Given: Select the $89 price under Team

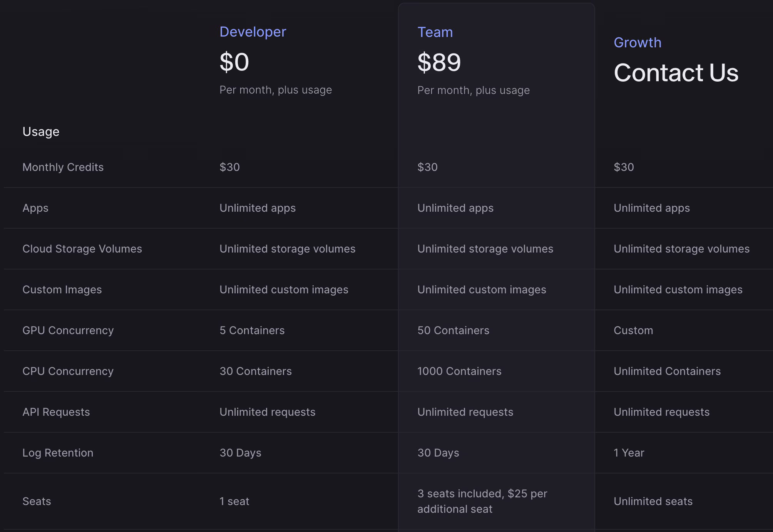Looking at the screenshot, I should [439, 62].
